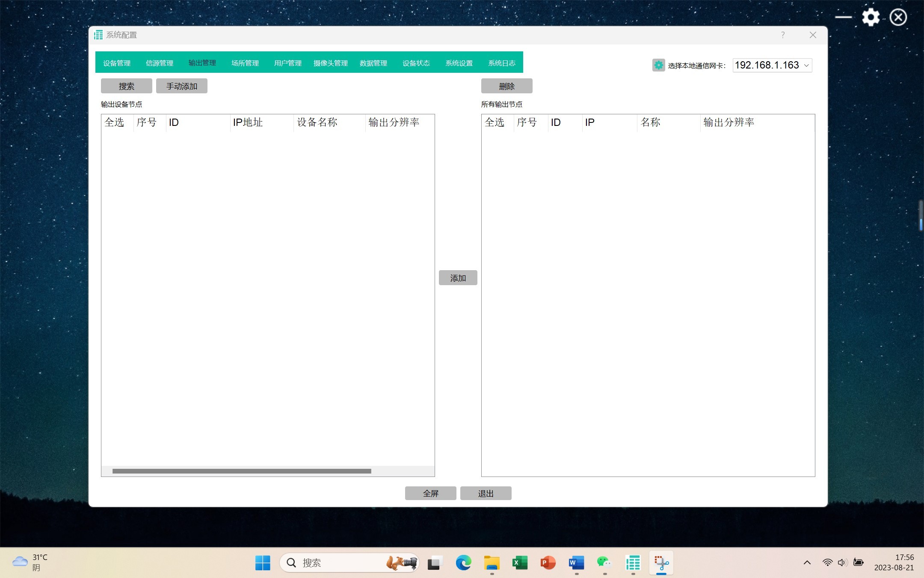
Task: Click the teal gear icon beside network card label
Action: [658, 65]
